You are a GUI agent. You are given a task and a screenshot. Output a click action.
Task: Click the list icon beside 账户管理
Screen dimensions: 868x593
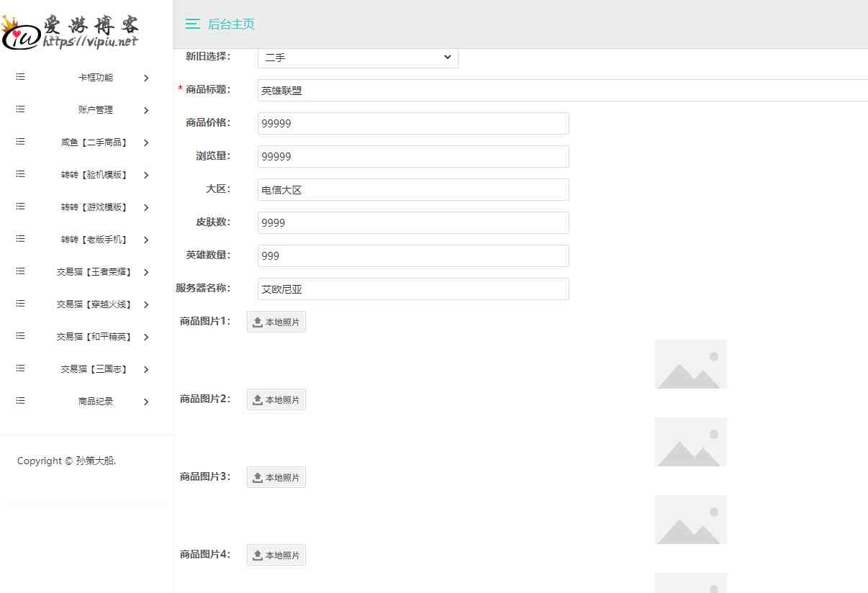click(x=20, y=109)
